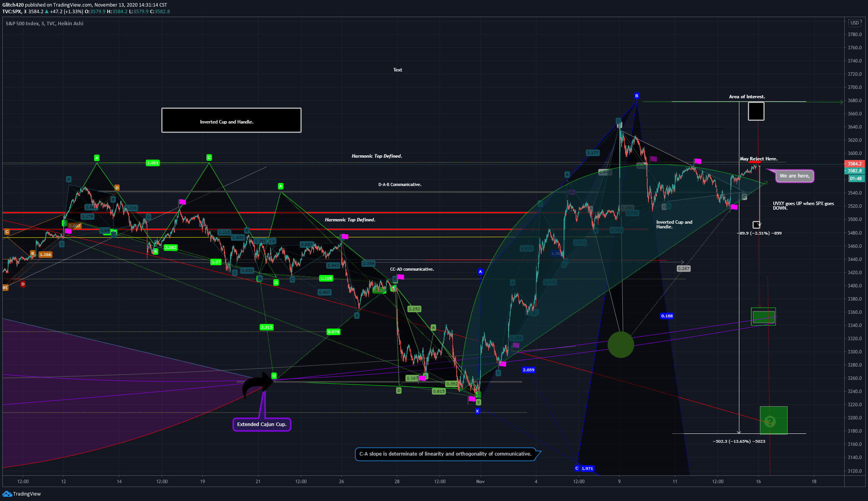Select the small Inverted Cup and Handle note near 11

(674, 224)
